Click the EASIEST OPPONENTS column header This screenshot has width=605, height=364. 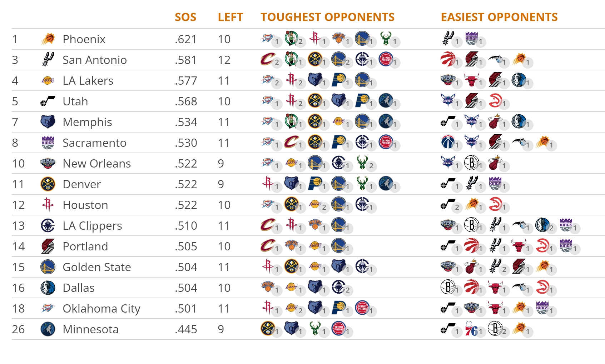click(499, 17)
